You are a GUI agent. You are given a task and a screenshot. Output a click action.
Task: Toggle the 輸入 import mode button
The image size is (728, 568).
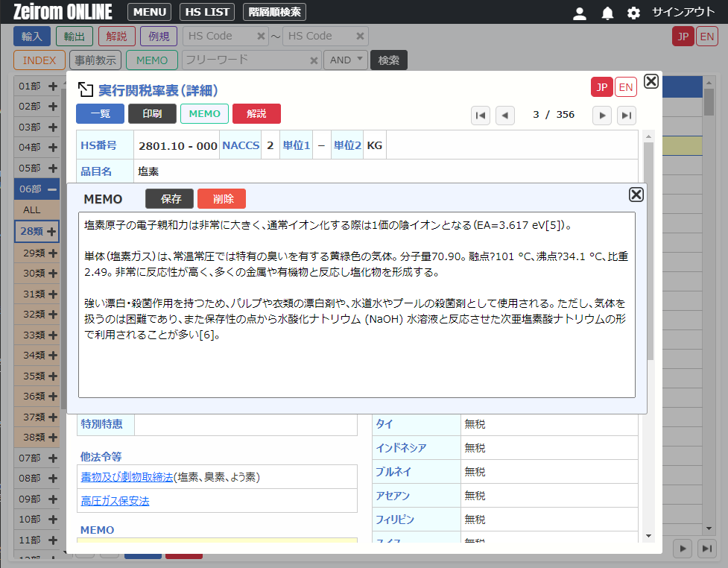click(x=32, y=37)
